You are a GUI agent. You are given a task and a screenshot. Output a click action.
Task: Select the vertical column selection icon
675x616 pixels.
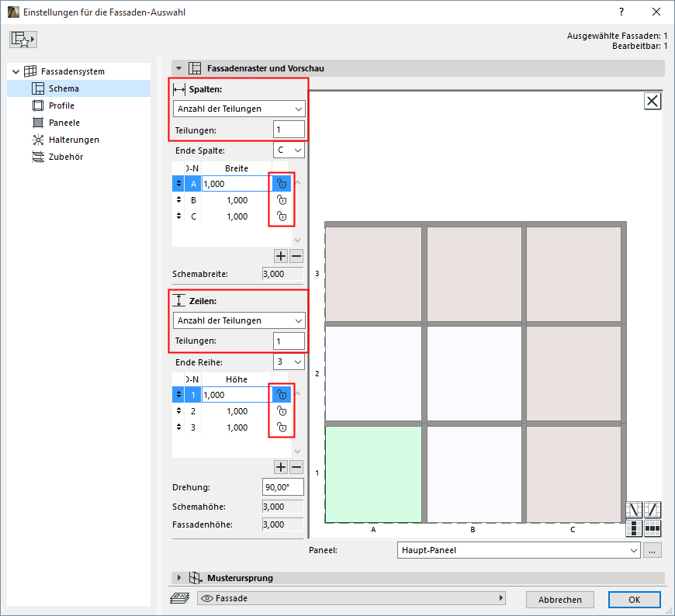coord(634,528)
